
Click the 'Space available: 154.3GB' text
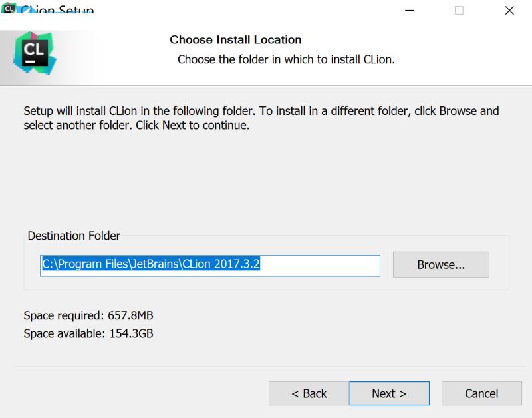point(88,333)
